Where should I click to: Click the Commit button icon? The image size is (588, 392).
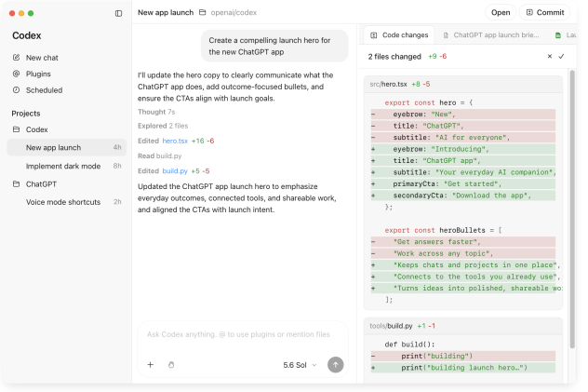tap(529, 12)
